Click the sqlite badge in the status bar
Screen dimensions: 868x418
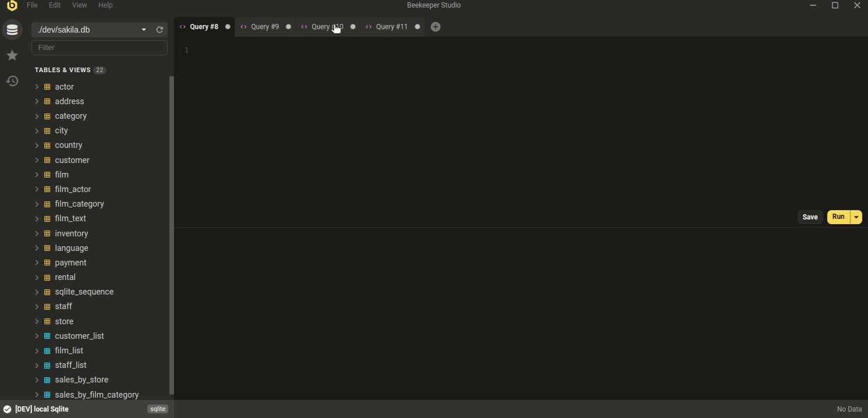point(157,409)
